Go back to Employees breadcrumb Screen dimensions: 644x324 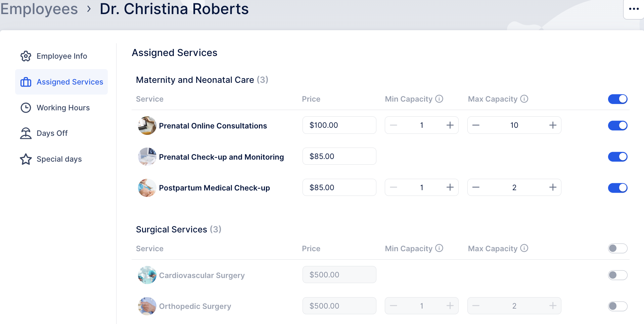coord(39,9)
